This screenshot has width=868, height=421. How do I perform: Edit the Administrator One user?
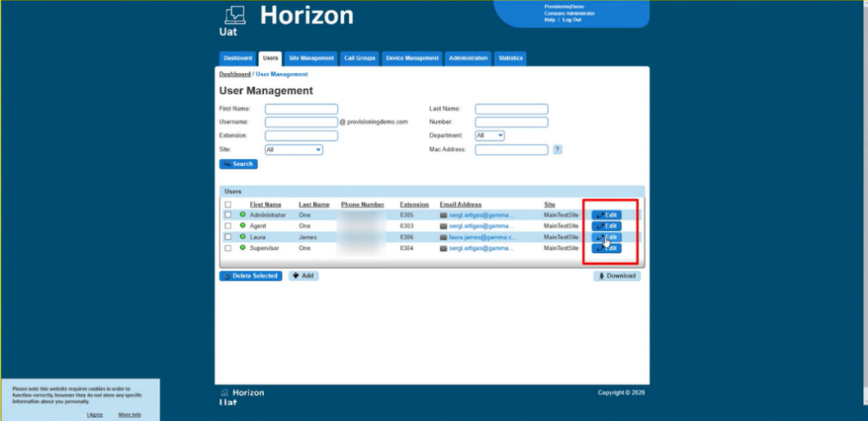click(607, 215)
